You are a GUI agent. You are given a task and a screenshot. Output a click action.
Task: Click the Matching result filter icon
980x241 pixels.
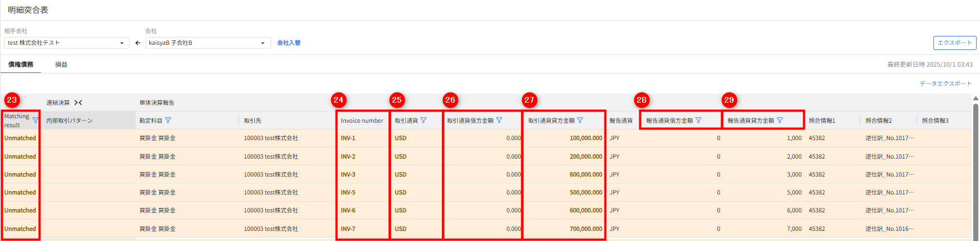[35, 121]
